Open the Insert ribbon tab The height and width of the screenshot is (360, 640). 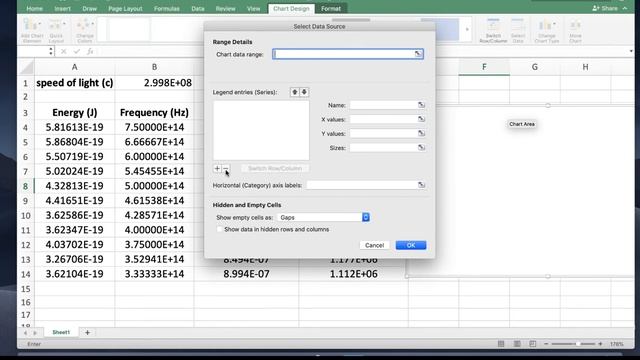(62, 9)
